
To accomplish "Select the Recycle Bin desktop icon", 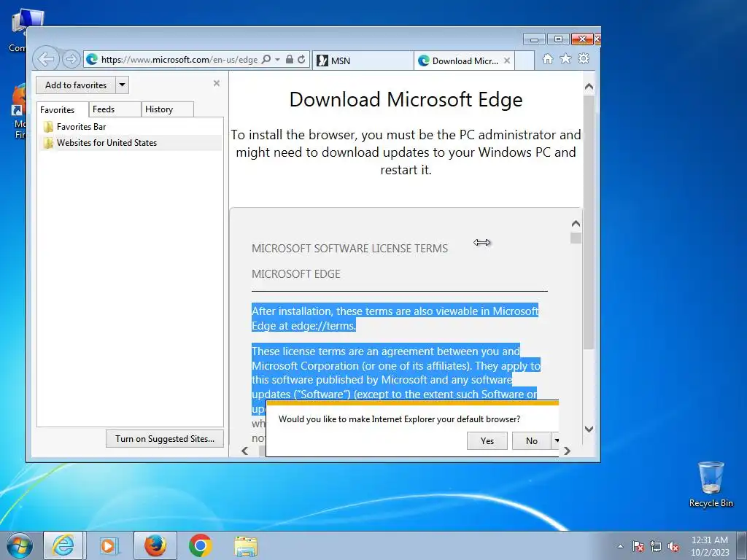I will point(711,484).
